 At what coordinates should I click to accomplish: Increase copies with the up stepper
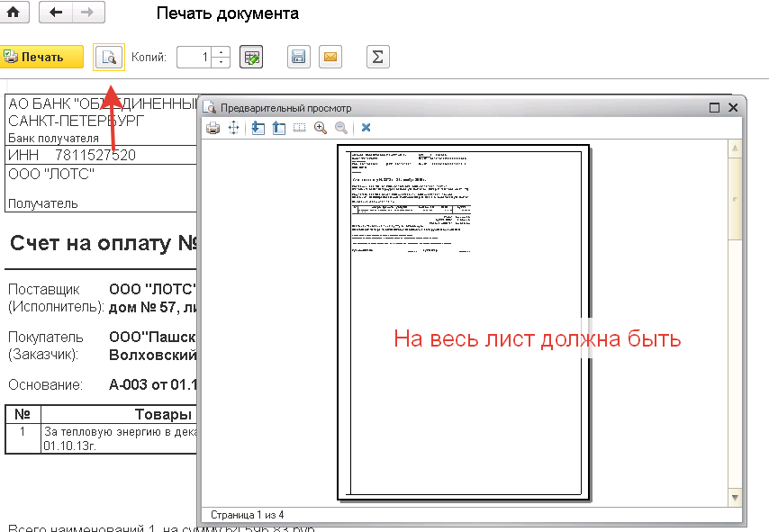[222, 52]
